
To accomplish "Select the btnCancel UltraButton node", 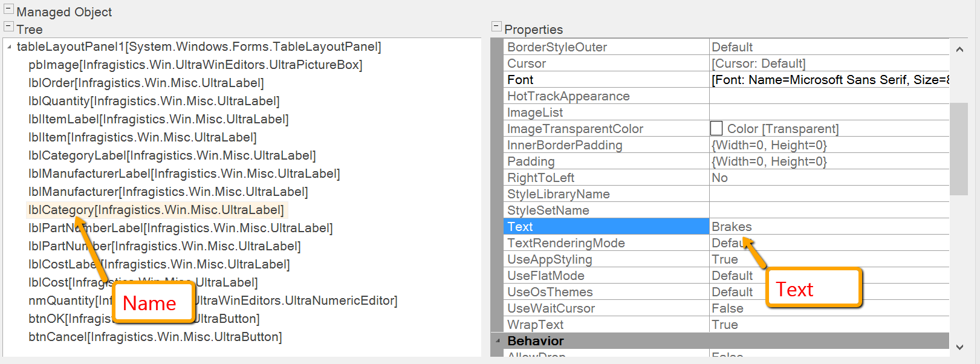I will 155,337.
